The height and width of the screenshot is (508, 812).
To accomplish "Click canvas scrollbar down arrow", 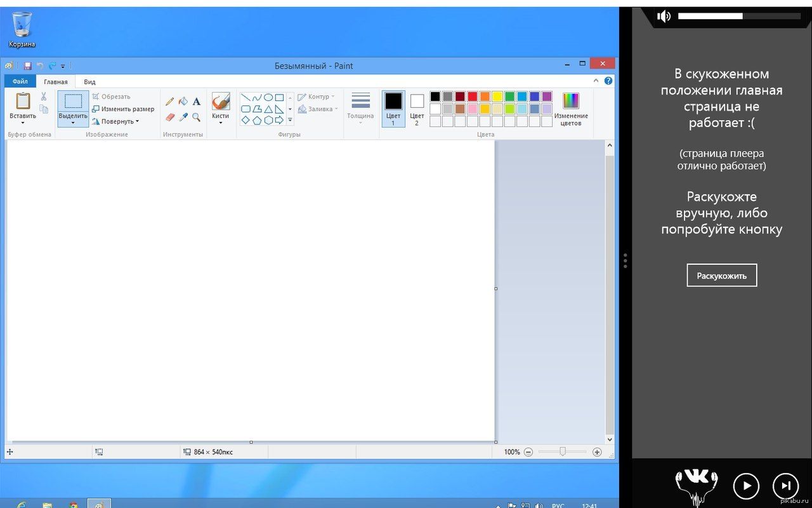I will [610, 439].
